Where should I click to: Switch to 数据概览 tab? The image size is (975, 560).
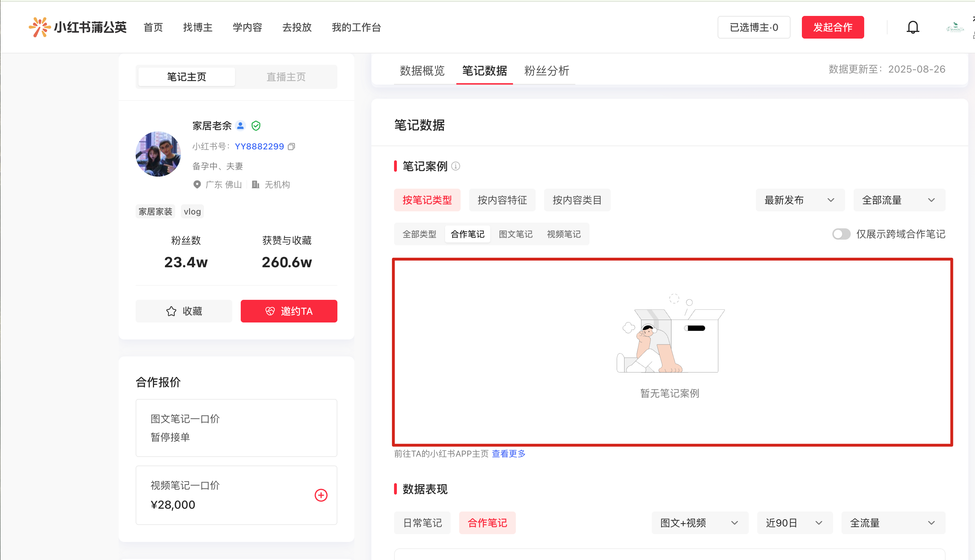pyautogui.click(x=422, y=71)
